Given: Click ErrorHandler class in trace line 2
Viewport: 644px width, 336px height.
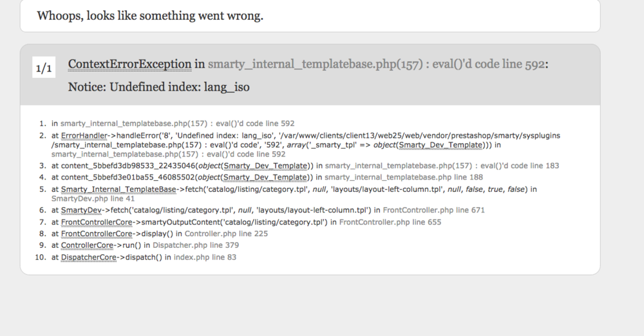Looking at the screenshot, I should coord(81,135).
